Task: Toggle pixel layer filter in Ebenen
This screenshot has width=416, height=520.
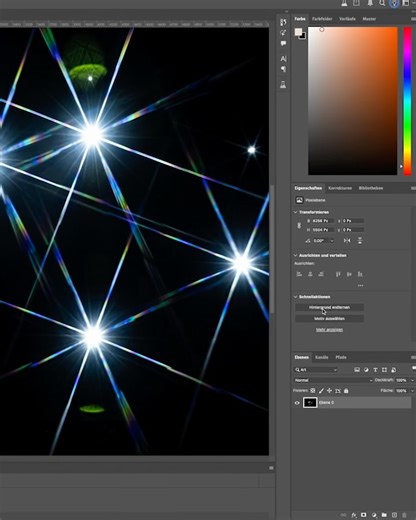Action: [x=357, y=370]
